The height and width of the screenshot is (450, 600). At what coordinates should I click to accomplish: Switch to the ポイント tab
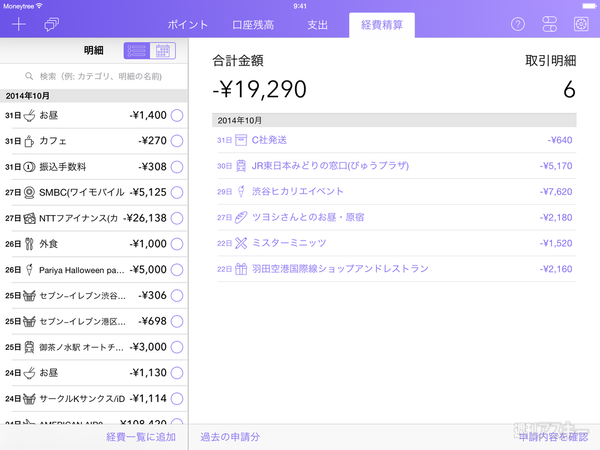[x=188, y=25]
